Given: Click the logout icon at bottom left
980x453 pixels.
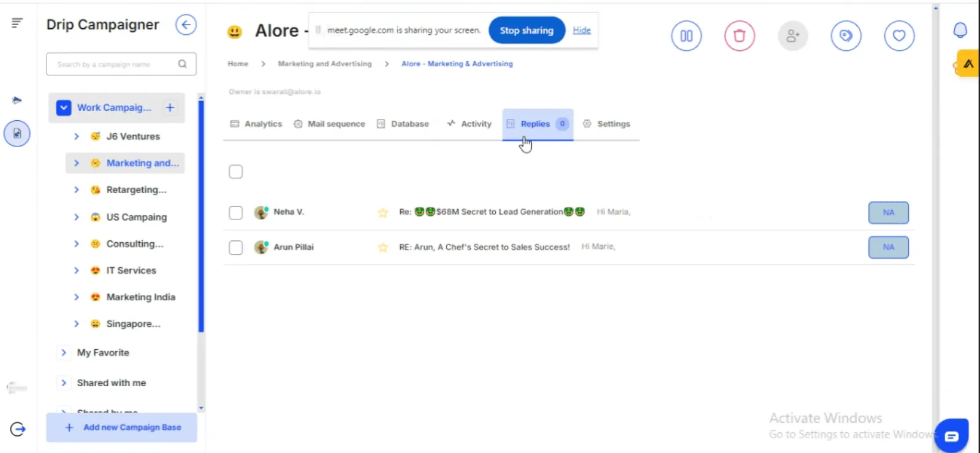Looking at the screenshot, I should point(18,429).
